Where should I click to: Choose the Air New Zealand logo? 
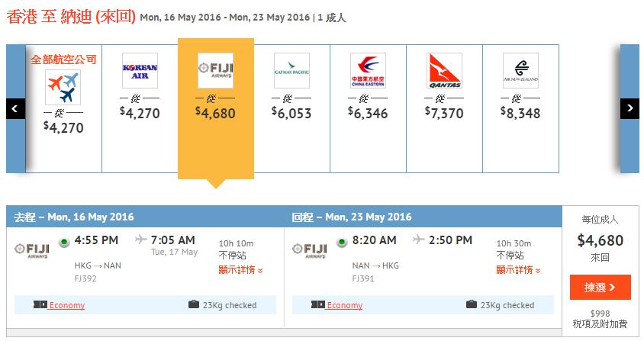pos(520,70)
